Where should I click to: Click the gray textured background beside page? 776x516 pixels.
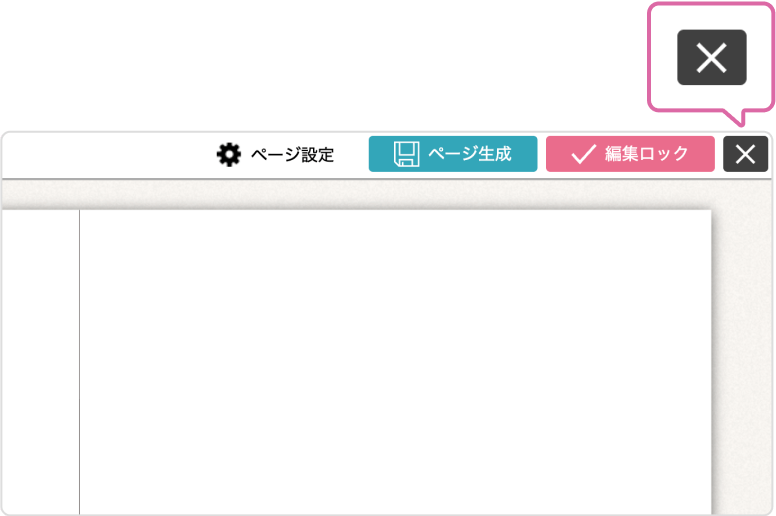pos(742,346)
